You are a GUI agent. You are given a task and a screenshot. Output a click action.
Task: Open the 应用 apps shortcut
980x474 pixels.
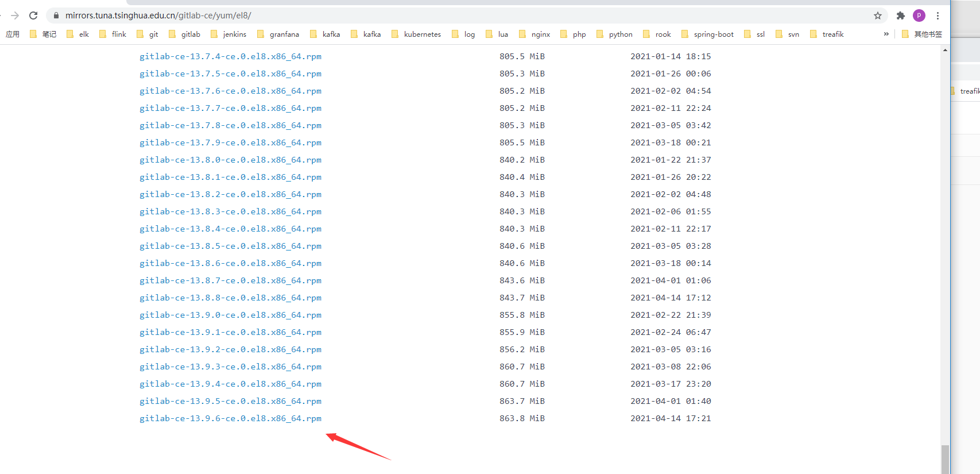pos(13,34)
